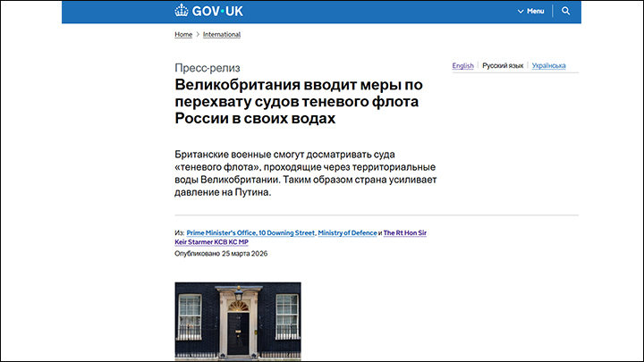Expand the Menu navigation dropdown
Screen dimensions: 644x362
pyautogui.click(x=530, y=12)
